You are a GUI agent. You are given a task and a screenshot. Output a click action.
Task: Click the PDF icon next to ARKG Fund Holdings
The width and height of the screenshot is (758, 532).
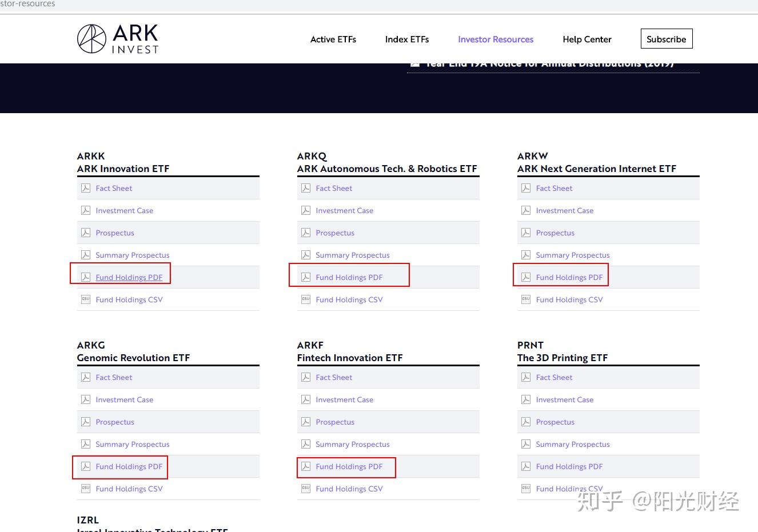coord(86,466)
